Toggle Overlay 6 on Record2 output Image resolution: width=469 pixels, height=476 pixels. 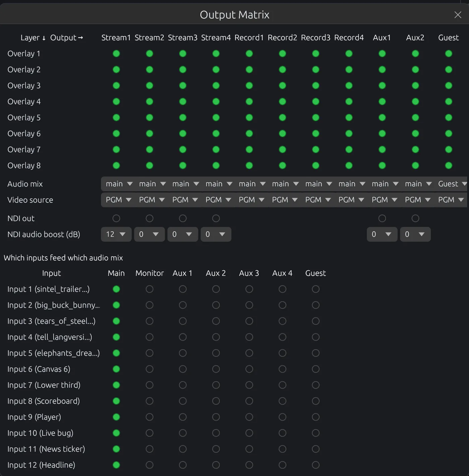[282, 134]
